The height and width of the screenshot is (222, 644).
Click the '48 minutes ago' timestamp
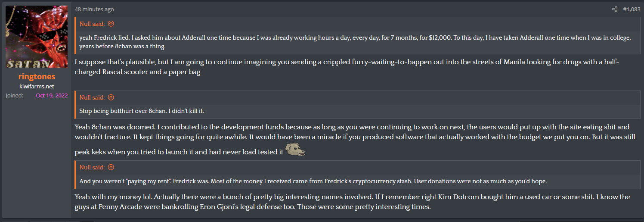click(x=94, y=9)
